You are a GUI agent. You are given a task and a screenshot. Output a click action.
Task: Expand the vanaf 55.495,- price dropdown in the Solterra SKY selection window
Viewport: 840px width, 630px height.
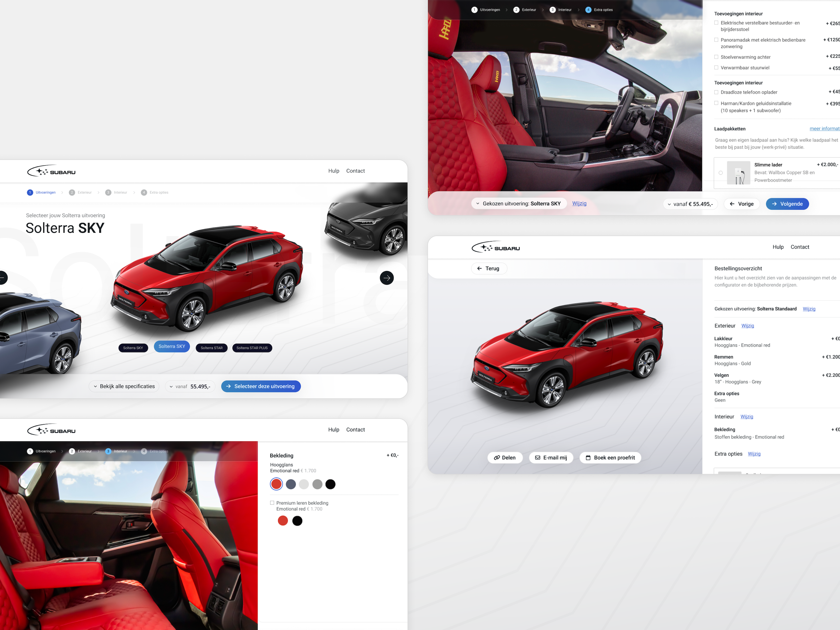tap(190, 386)
